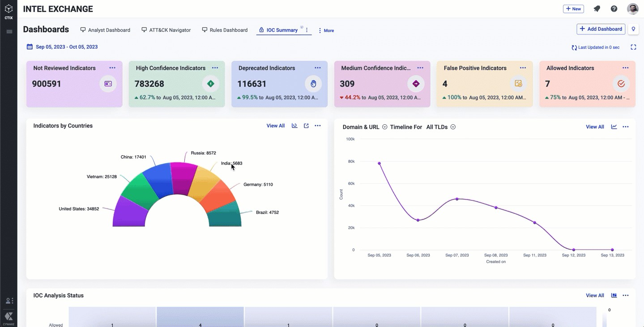Click the Add Dashboard button
The height and width of the screenshot is (327, 644).
coord(601,29)
